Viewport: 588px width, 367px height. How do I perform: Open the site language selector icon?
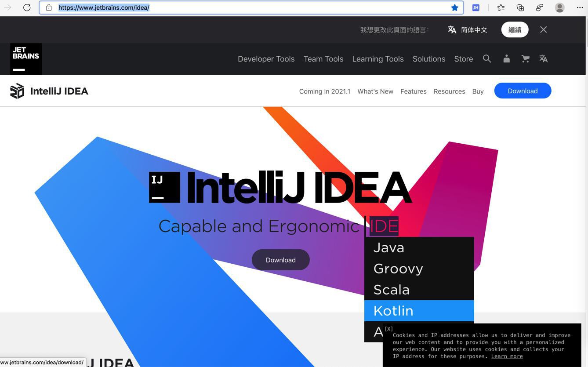point(544,58)
